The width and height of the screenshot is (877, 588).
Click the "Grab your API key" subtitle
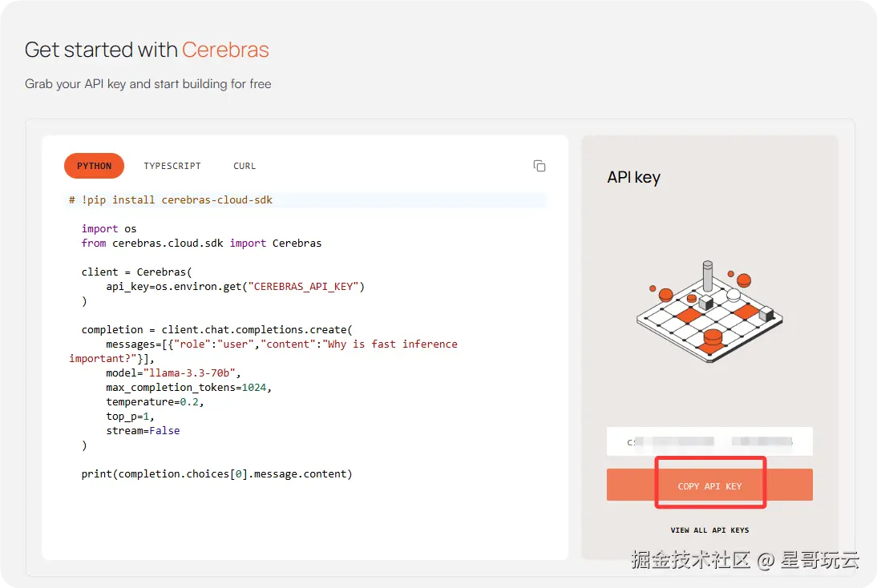[148, 84]
